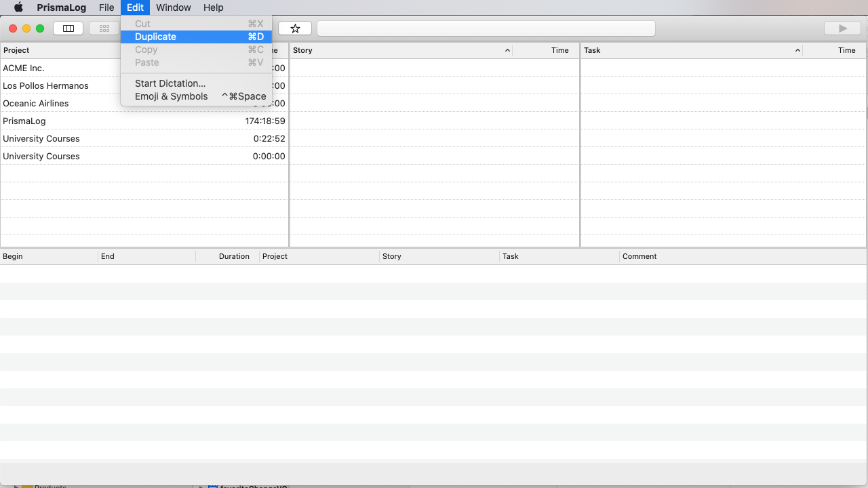Click the Begin column header

click(49, 256)
